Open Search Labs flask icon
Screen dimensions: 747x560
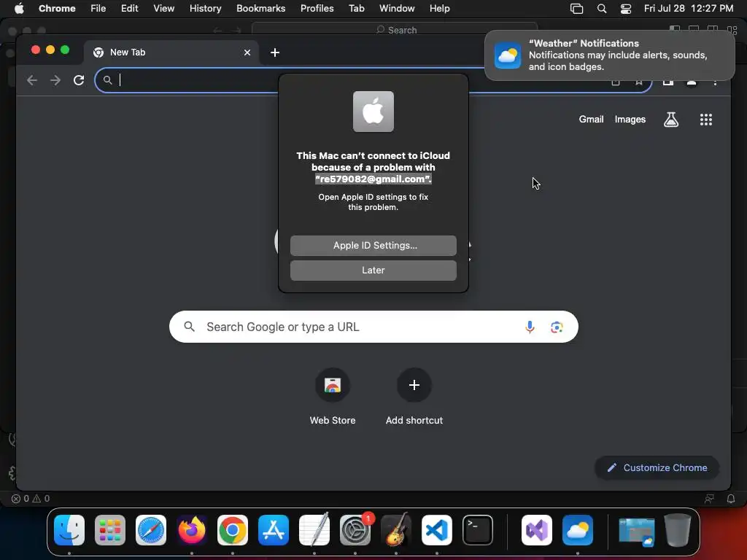coord(671,120)
